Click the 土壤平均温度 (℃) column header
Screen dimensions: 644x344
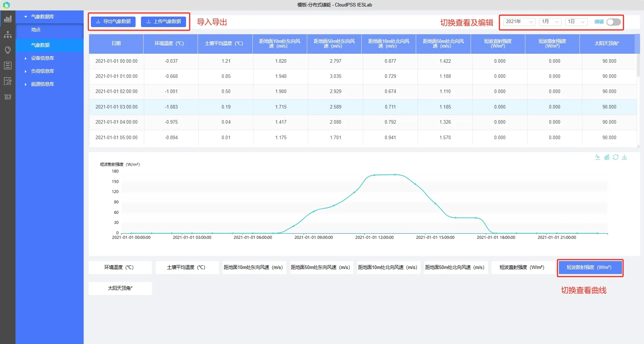(225, 44)
